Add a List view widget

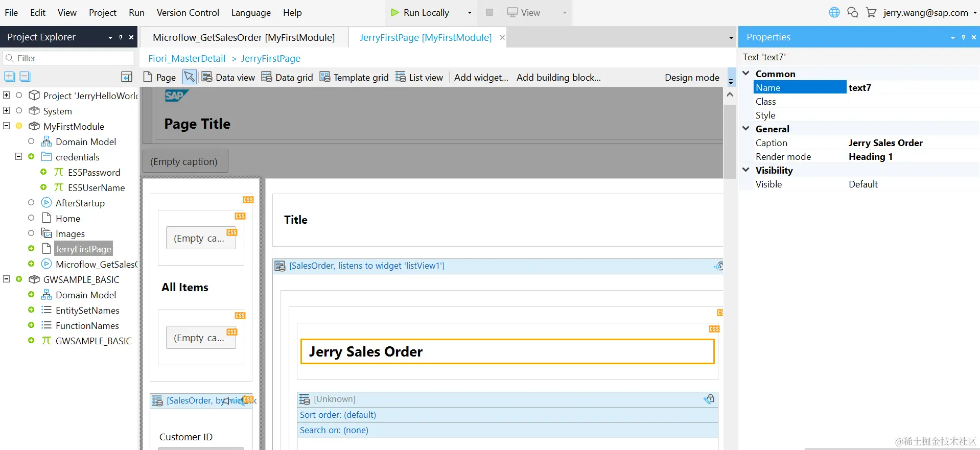[x=419, y=77]
